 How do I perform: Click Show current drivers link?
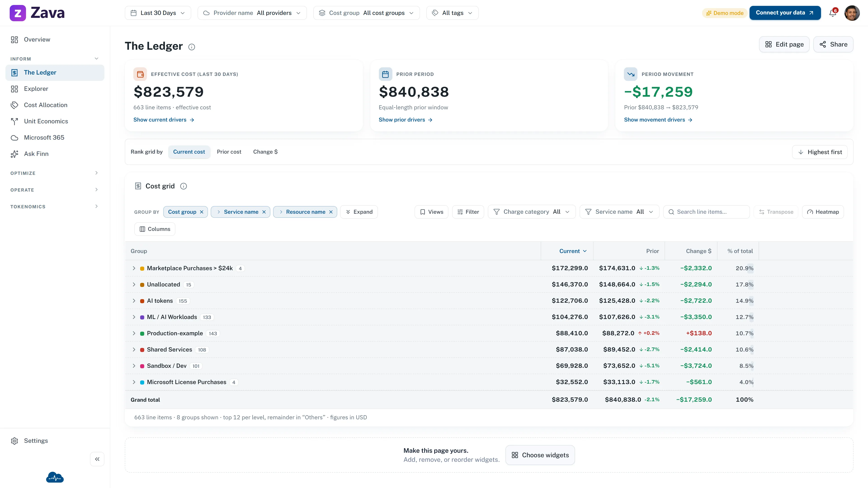point(164,120)
